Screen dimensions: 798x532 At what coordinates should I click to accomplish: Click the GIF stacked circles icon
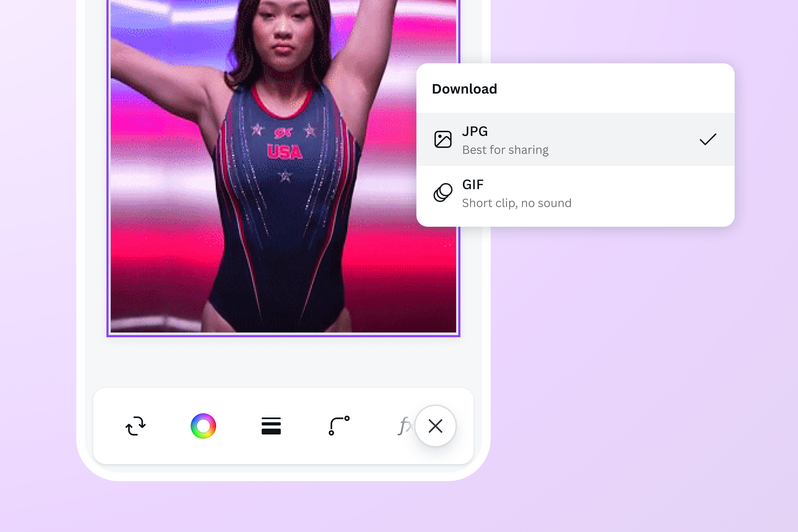[443, 193]
